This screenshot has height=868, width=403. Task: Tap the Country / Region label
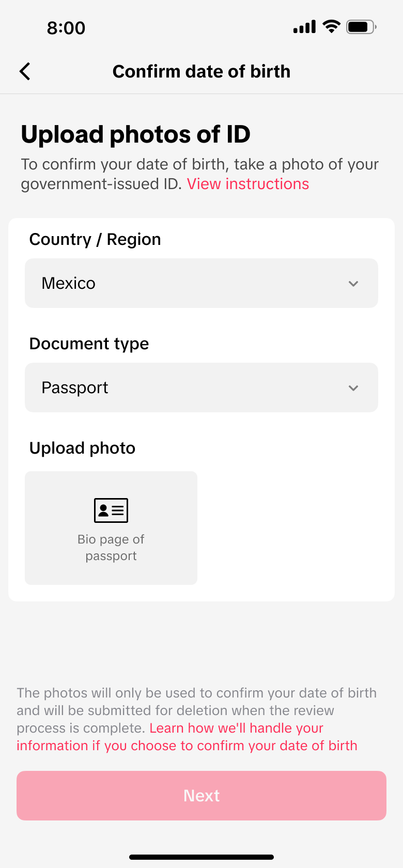[95, 239]
